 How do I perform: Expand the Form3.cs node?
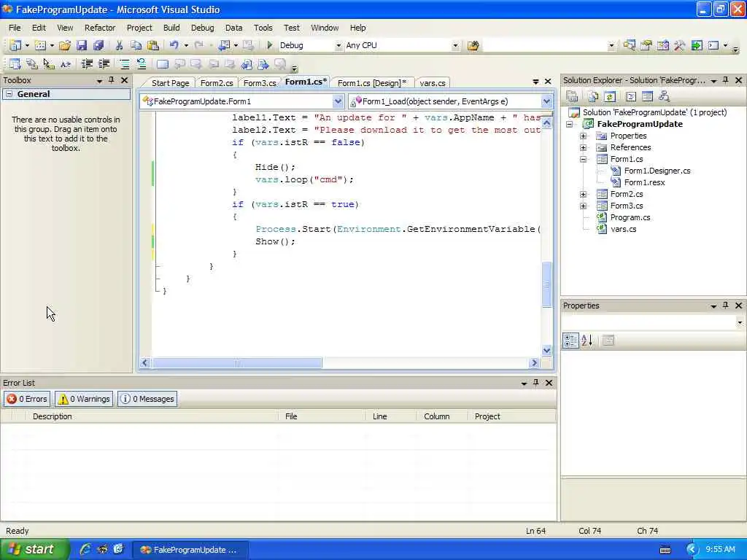coord(583,206)
